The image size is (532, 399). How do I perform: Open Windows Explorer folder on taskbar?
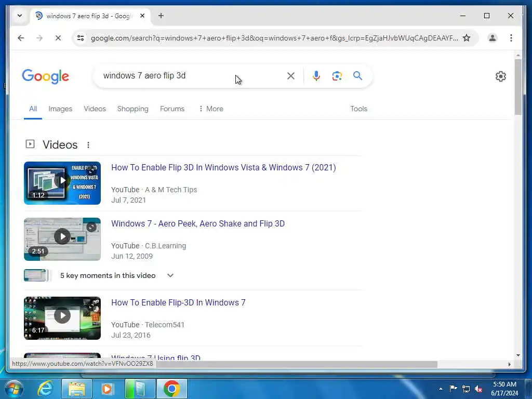click(77, 389)
